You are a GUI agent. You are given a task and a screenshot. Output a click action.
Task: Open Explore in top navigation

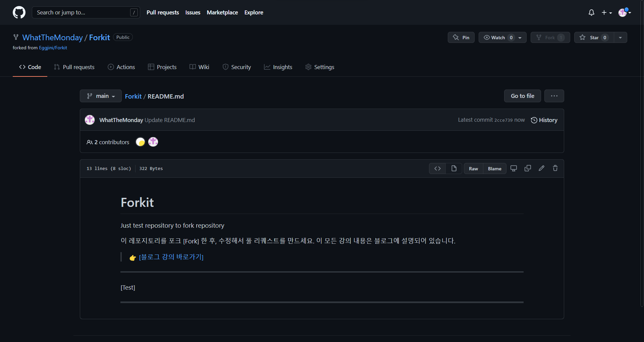254,12
